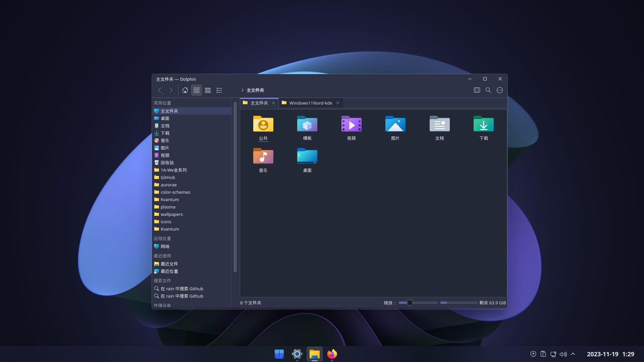Launch Firefox from the taskbar
The width and height of the screenshot is (644, 362).
pyautogui.click(x=332, y=354)
